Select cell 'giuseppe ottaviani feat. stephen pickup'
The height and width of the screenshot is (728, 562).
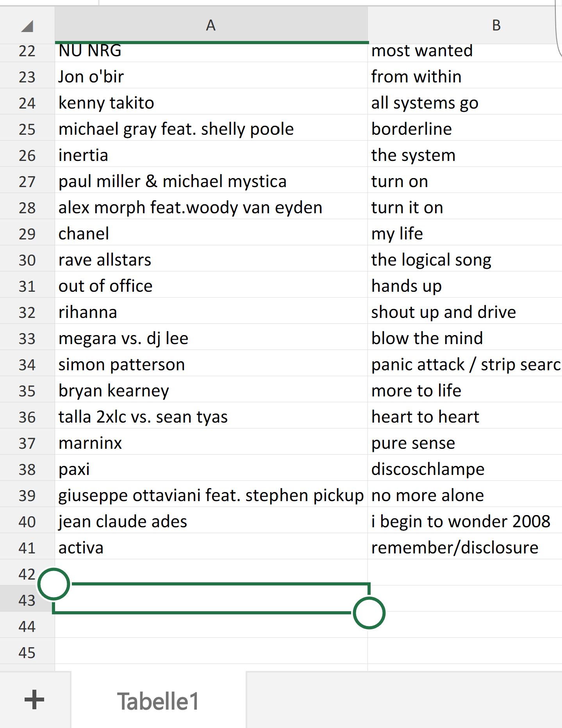point(211,496)
